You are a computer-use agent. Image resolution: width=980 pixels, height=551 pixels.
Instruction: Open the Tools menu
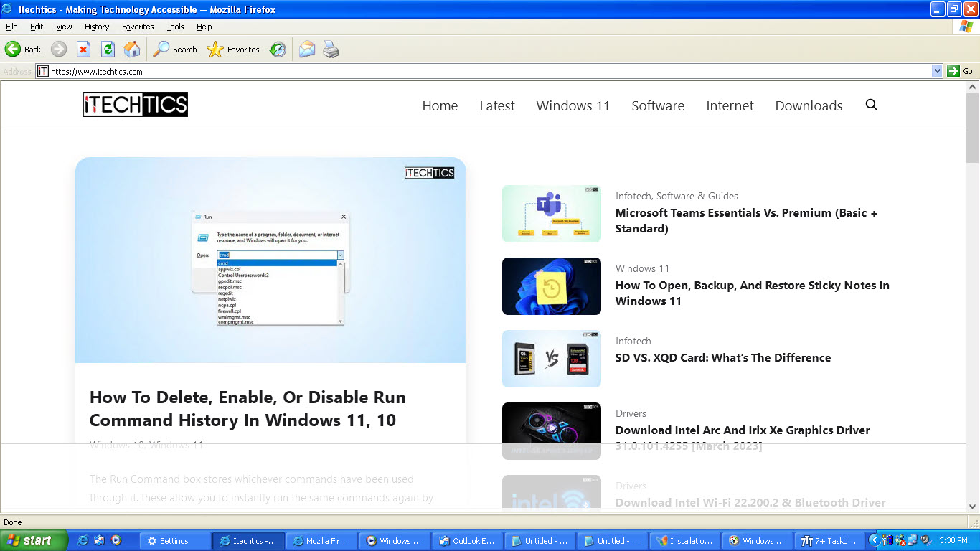(x=175, y=27)
